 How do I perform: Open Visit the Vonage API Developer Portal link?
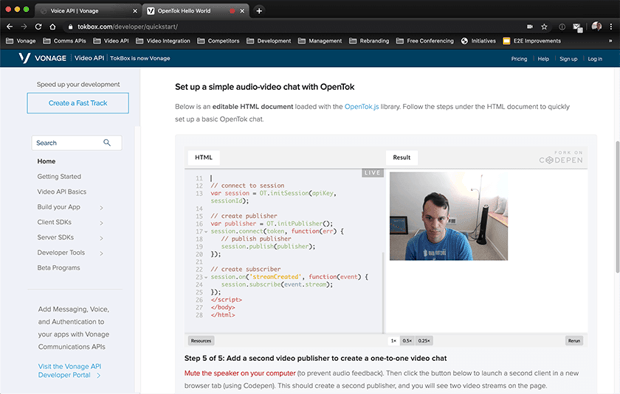tap(70, 371)
